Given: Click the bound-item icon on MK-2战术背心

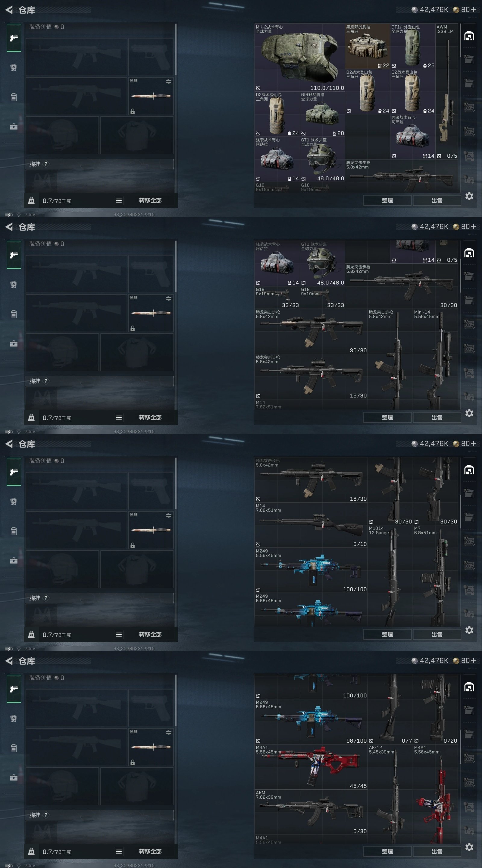Looking at the screenshot, I should click(258, 88).
